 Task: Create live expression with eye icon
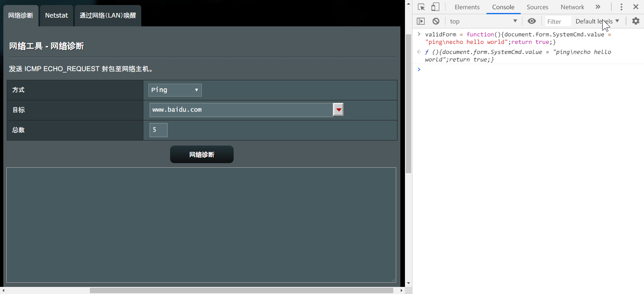click(x=532, y=21)
